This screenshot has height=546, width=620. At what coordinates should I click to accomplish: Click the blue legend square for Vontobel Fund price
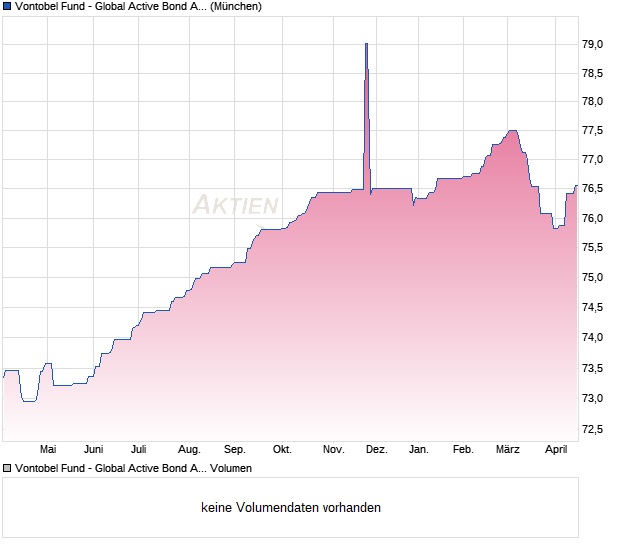[x=7, y=6]
